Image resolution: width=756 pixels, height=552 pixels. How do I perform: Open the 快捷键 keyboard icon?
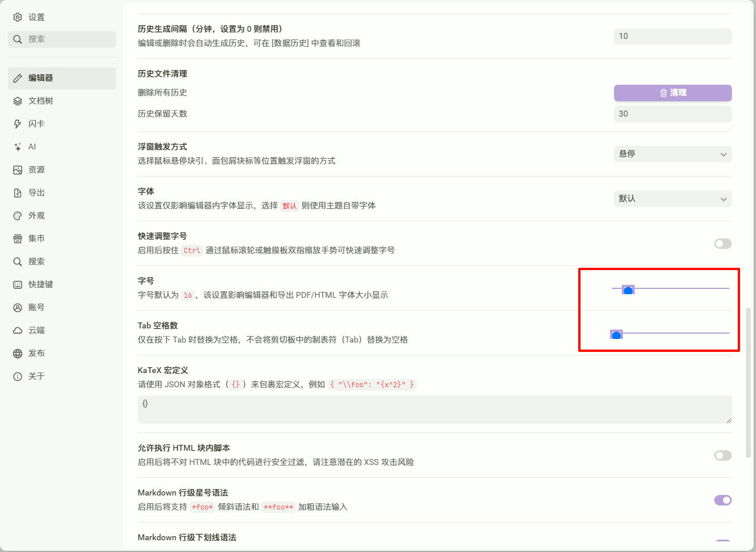point(18,284)
